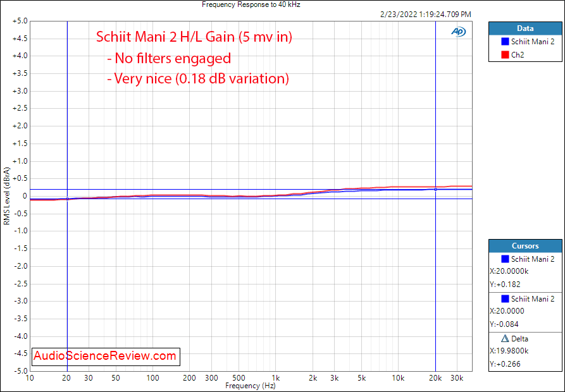Click the timestamp 2/23/2022 1:19:24.709 PM
The image size is (565, 392).
[x=426, y=15]
